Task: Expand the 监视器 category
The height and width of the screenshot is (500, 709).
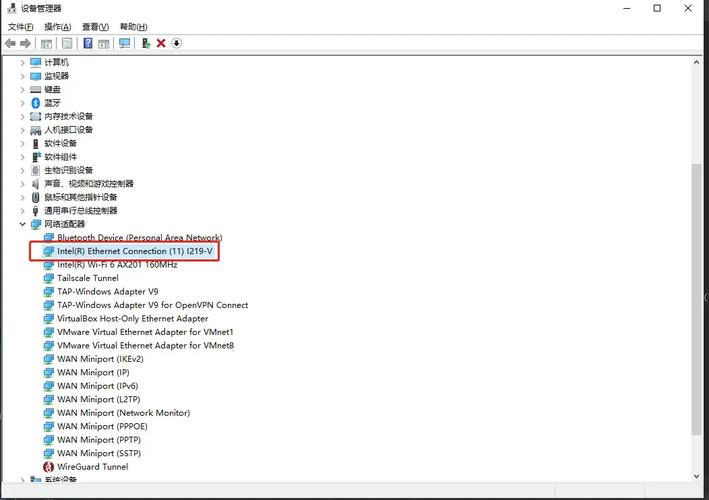Action: [x=22, y=76]
